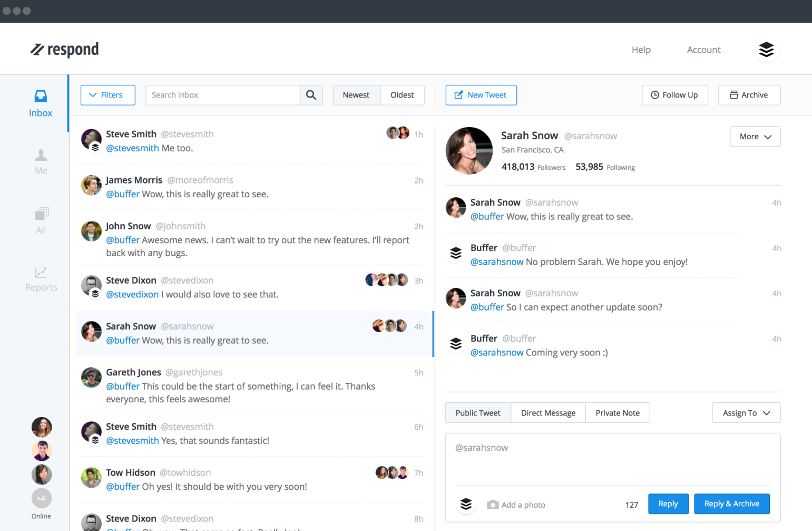
Task: Click the Reply button
Action: (x=668, y=504)
